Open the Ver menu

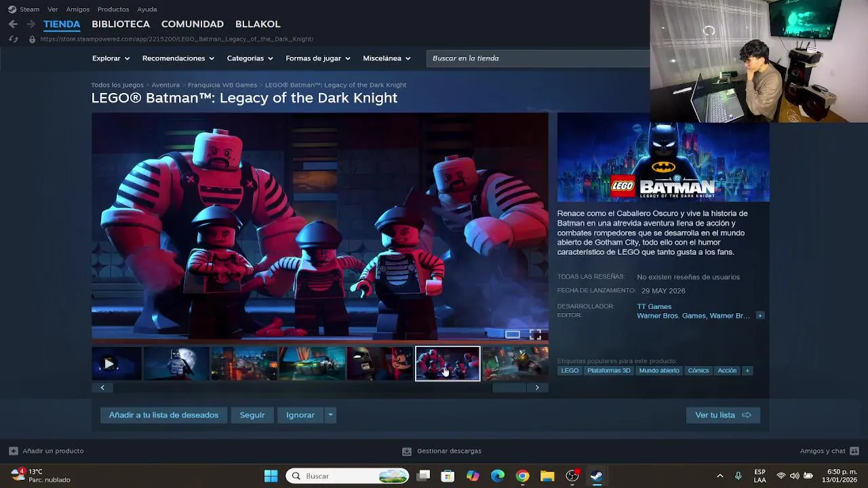tap(52, 9)
